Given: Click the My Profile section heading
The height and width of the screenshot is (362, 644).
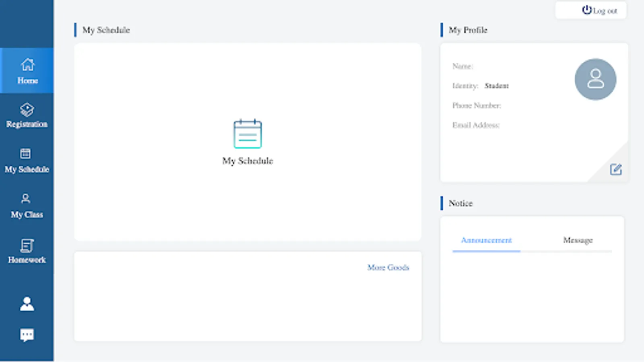Looking at the screenshot, I should [x=468, y=30].
